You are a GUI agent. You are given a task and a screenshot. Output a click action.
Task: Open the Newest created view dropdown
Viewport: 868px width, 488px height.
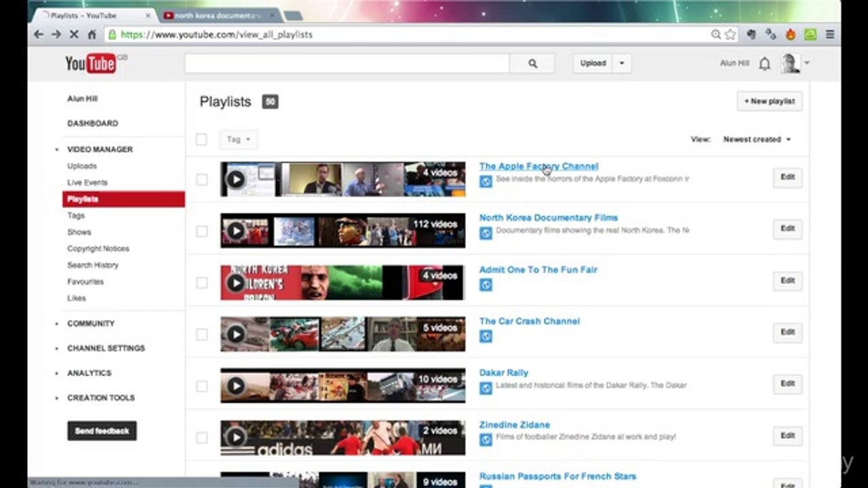[757, 140]
